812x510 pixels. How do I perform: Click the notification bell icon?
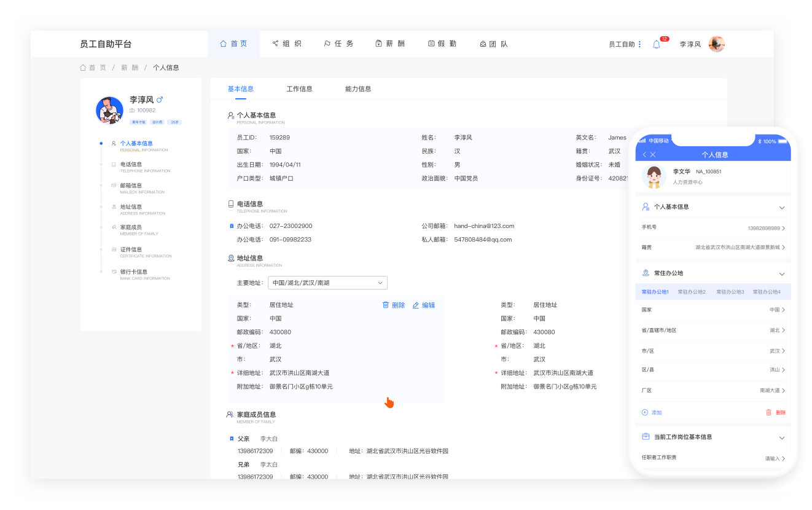point(656,44)
